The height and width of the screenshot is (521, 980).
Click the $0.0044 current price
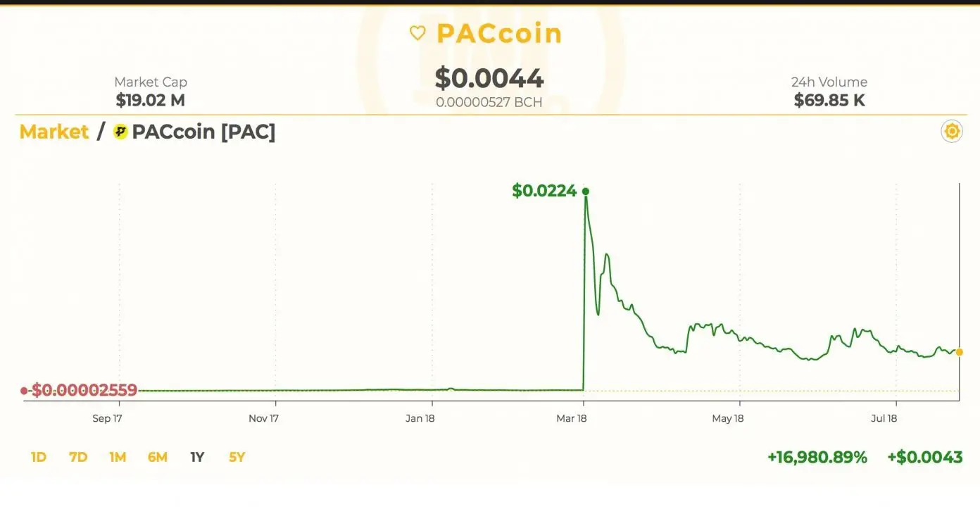click(489, 78)
